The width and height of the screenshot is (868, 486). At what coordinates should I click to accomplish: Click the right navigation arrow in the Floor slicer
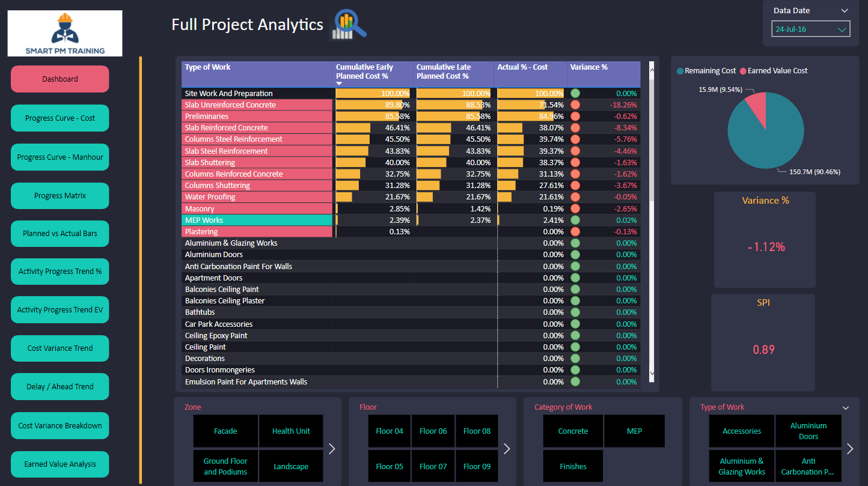point(507,448)
